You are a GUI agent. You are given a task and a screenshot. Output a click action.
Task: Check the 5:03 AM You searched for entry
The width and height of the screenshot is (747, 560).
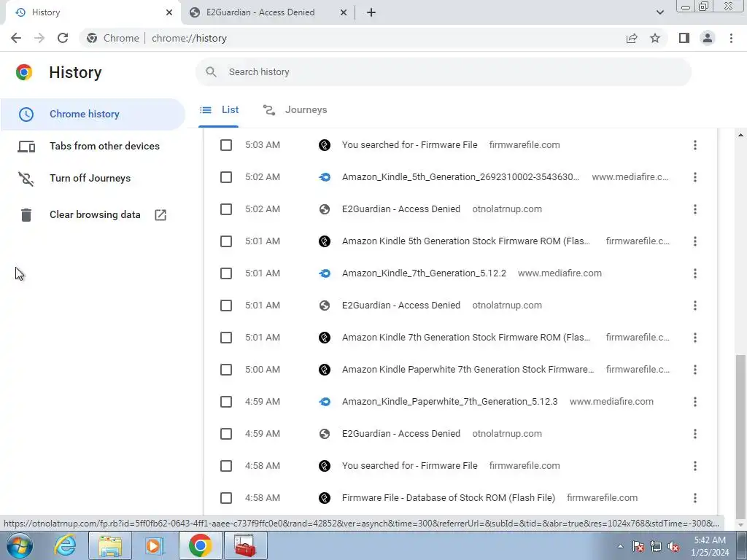[226, 145]
